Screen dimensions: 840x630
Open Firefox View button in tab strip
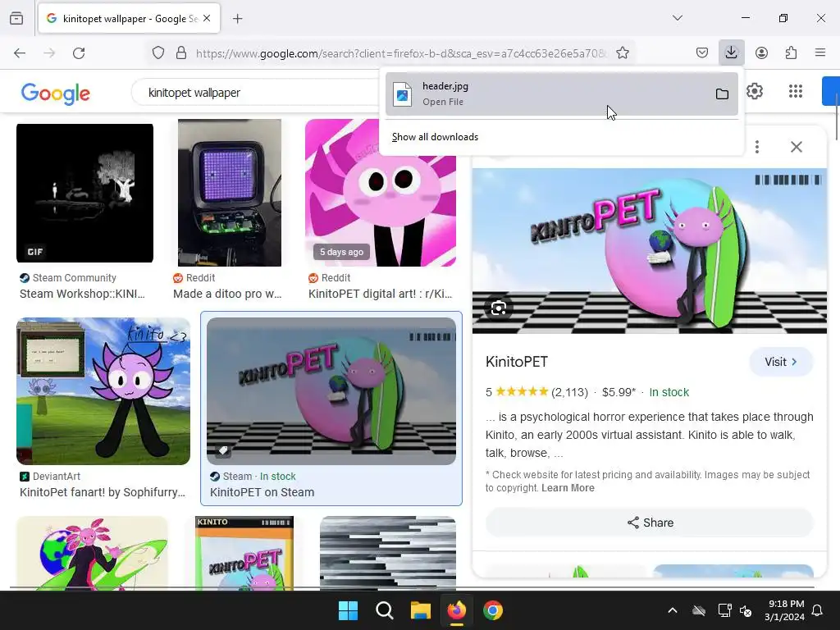tap(16, 18)
